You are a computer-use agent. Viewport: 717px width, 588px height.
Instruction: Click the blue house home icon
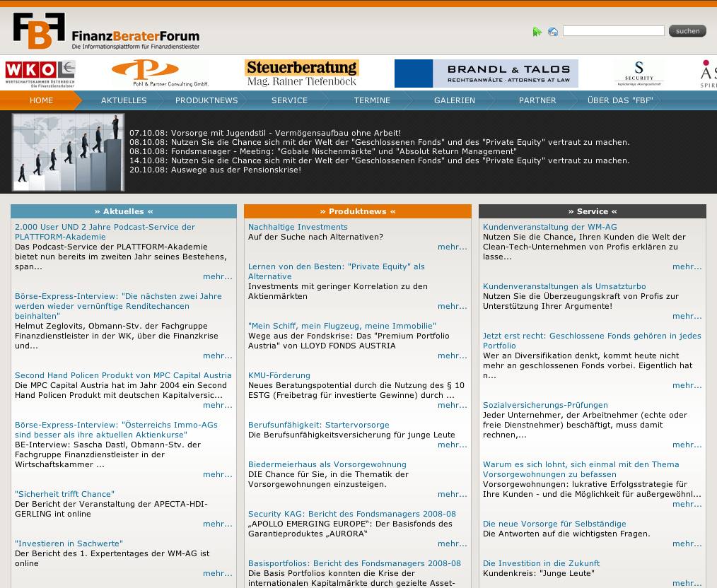553,32
